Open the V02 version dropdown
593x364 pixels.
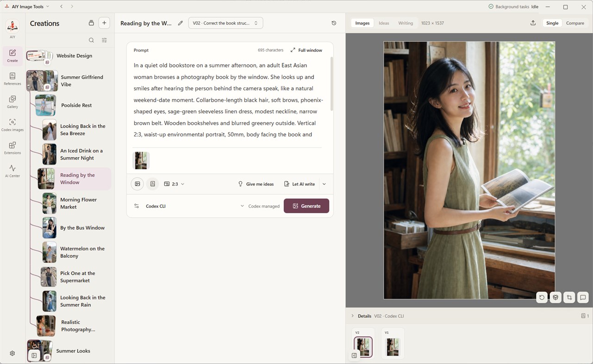click(225, 23)
